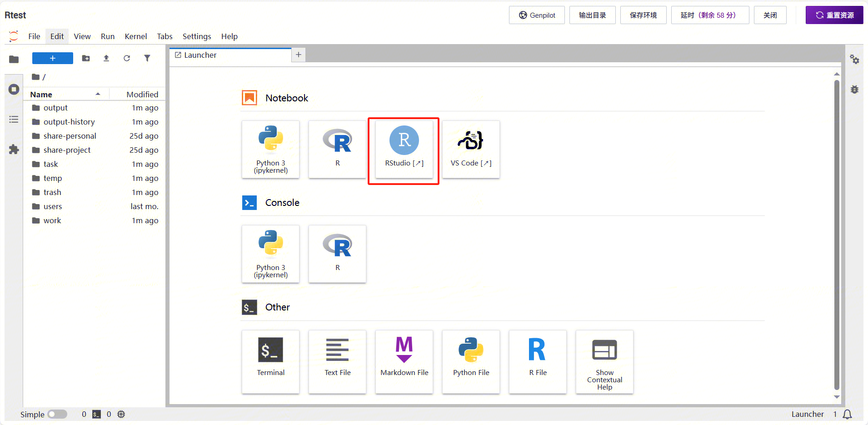The width and height of the screenshot is (868, 425).
Task: Click the upload files icon
Action: (x=106, y=58)
